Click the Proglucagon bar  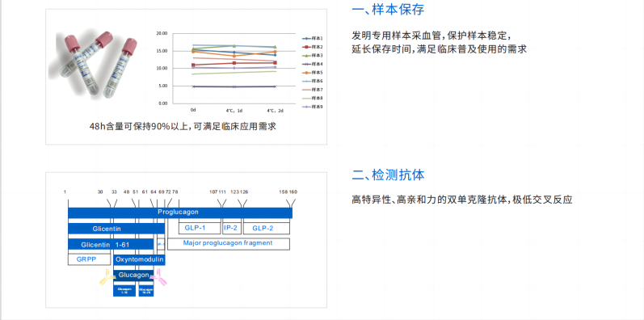[180, 213]
